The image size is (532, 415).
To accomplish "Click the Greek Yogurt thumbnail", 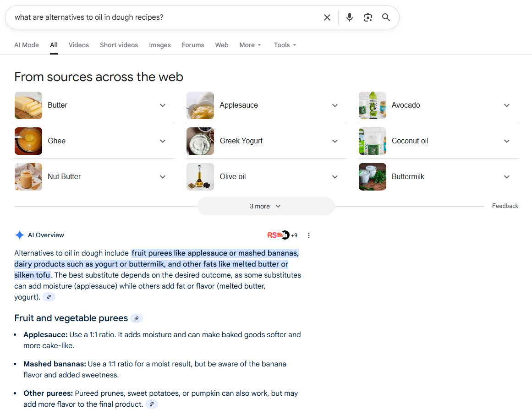I will [x=200, y=141].
